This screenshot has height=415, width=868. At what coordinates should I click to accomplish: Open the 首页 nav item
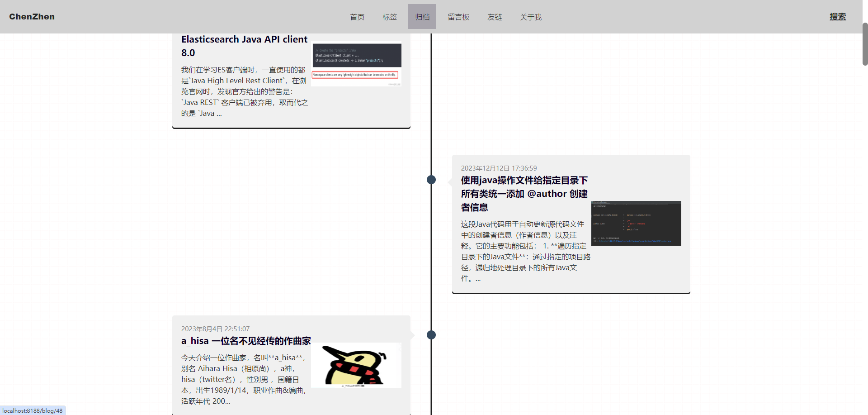pos(357,17)
